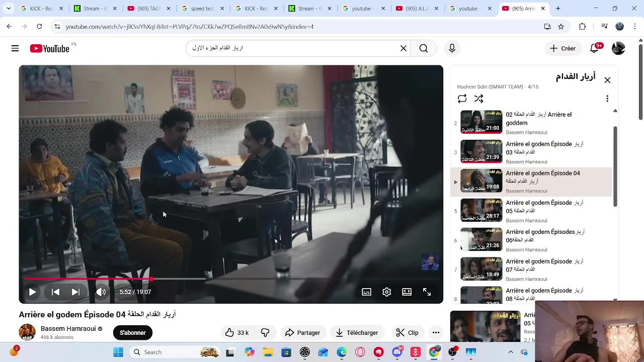Viewport: 644px width, 362px height.
Task: Open Chrome extensions puzzle icon
Action: (583, 27)
